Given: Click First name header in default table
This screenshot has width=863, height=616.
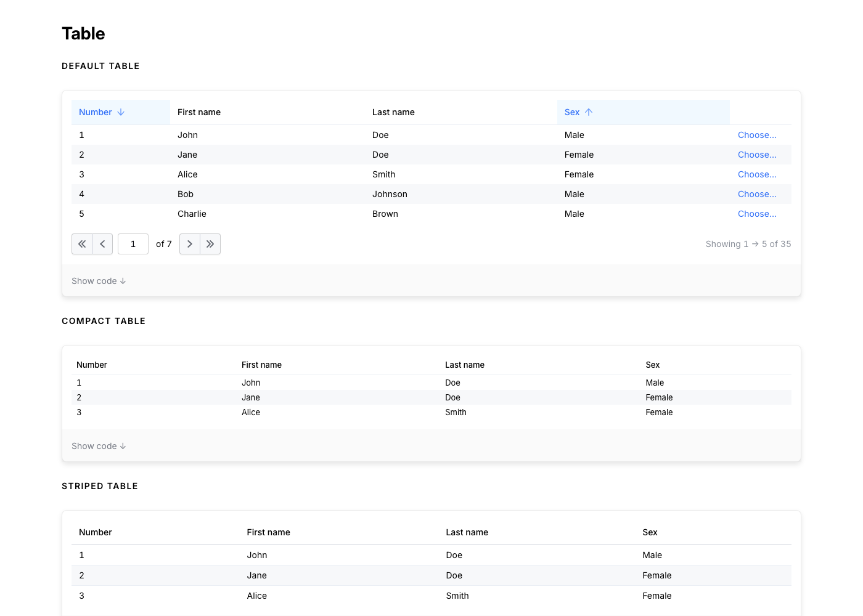Looking at the screenshot, I should [199, 112].
